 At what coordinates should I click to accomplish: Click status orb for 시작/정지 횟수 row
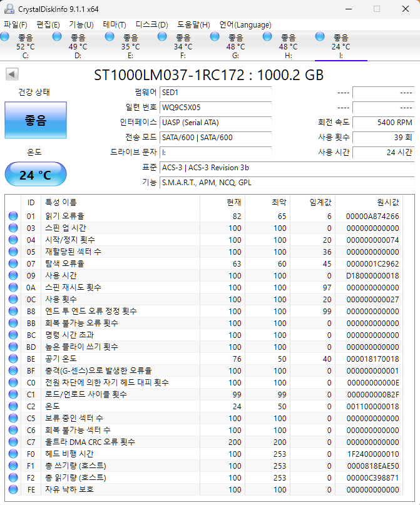pyautogui.click(x=13, y=240)
